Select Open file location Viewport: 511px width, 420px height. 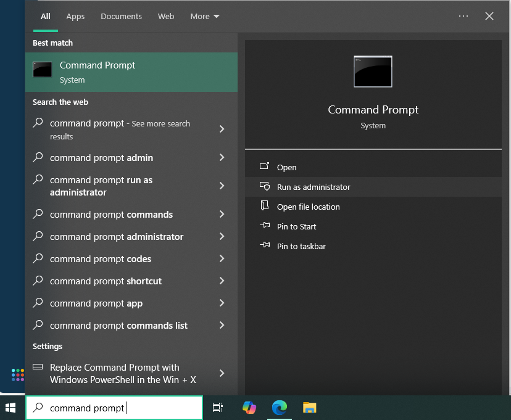click(x=373, y=207)
